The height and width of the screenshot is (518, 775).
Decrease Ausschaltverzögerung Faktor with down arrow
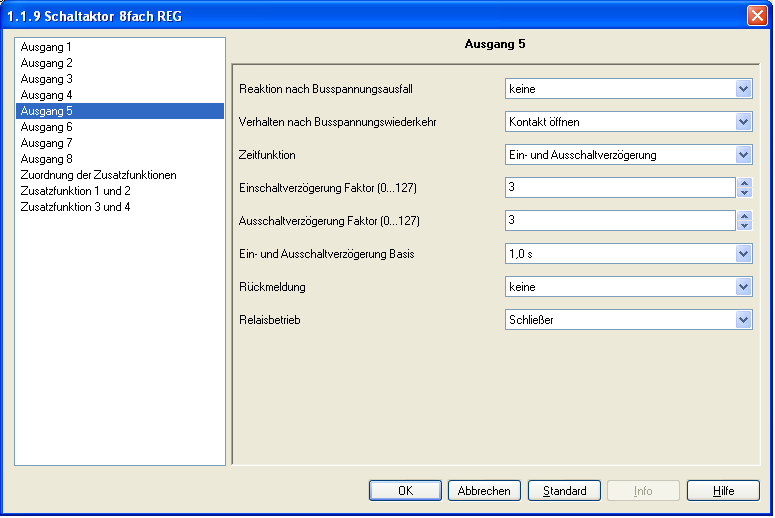click(x=744, y=226)
